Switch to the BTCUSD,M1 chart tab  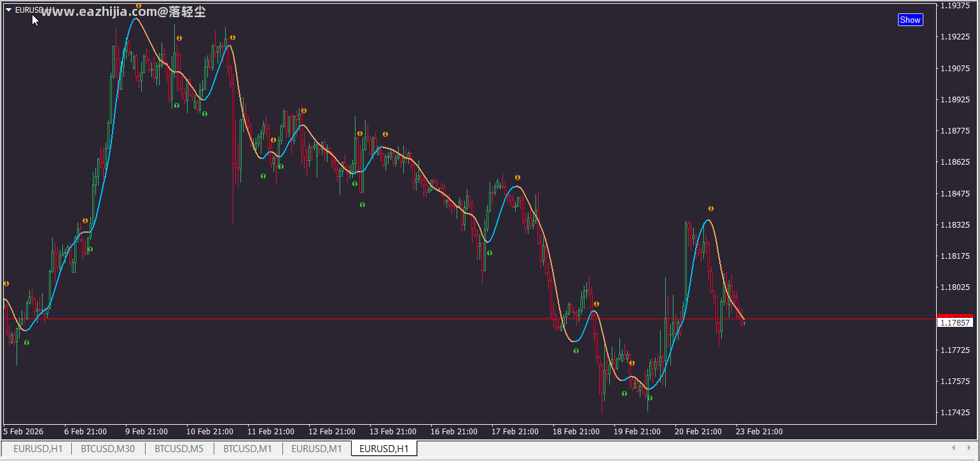[x=248, y=449]
